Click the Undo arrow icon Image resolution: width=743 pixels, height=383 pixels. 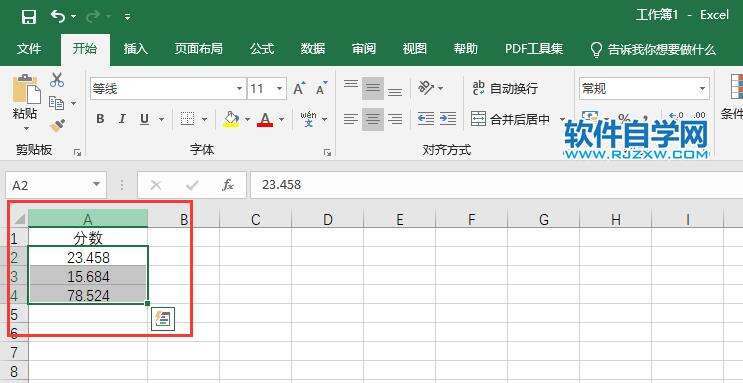[58, 17]
